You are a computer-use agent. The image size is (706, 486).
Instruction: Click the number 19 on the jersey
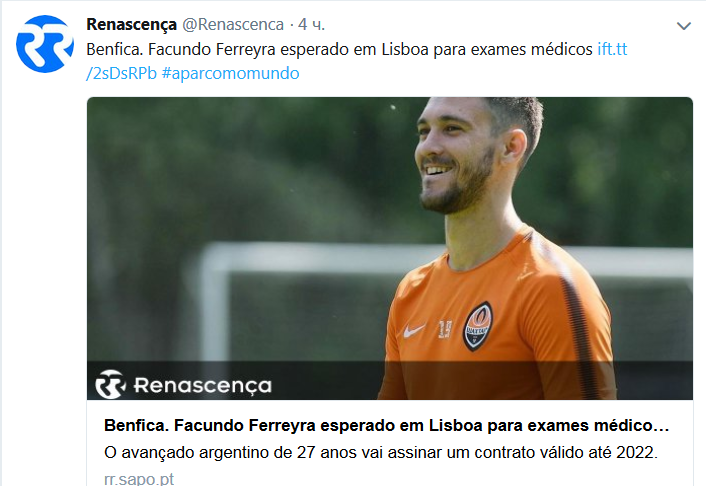[x=445, y=329]
